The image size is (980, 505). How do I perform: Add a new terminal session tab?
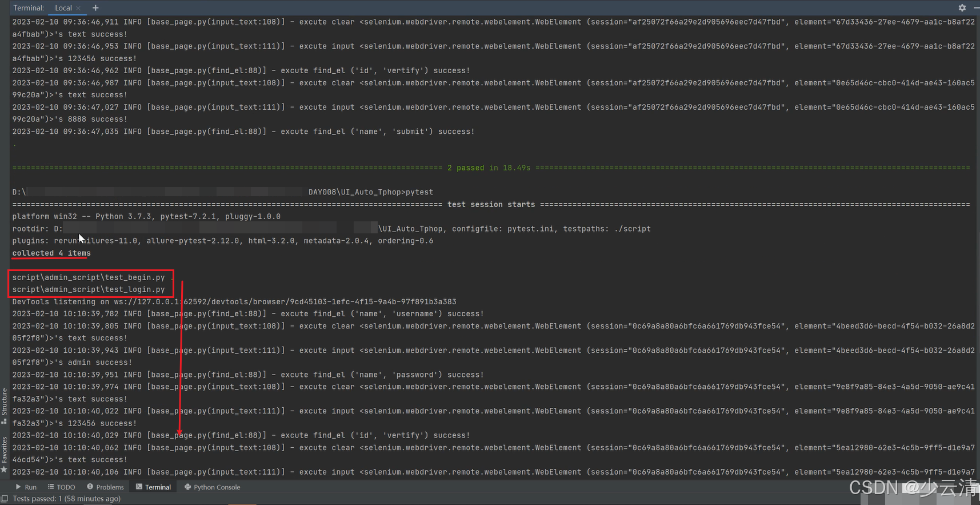(95, 8)
